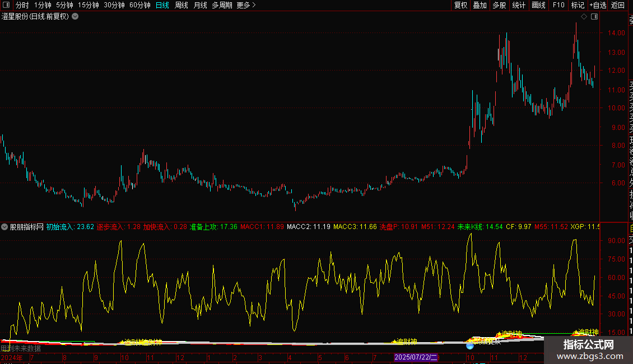Open dropdown beside 澄星股份 chart title
Viewport: 633px width, 364px height.
point(75,17)
